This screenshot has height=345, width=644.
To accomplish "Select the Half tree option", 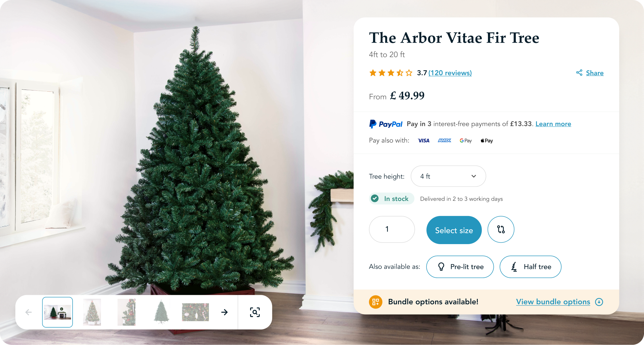I will pyautogui.click(x=530, y=267).
